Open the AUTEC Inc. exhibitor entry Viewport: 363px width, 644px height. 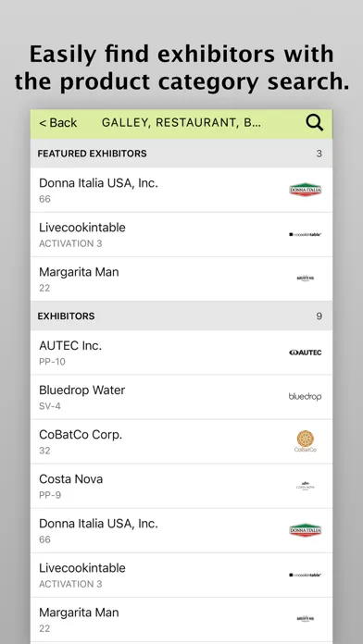(x=181, y=353)
